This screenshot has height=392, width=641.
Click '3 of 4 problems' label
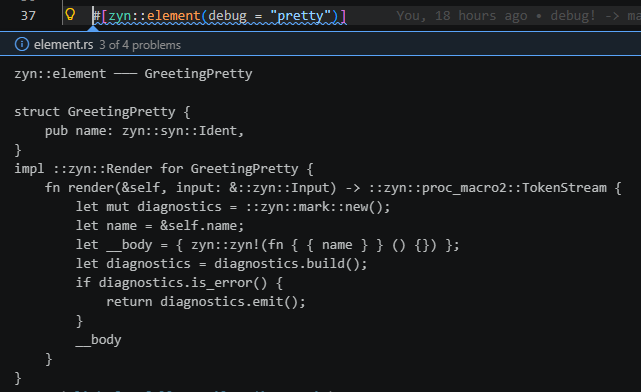[x=140, y=45]
